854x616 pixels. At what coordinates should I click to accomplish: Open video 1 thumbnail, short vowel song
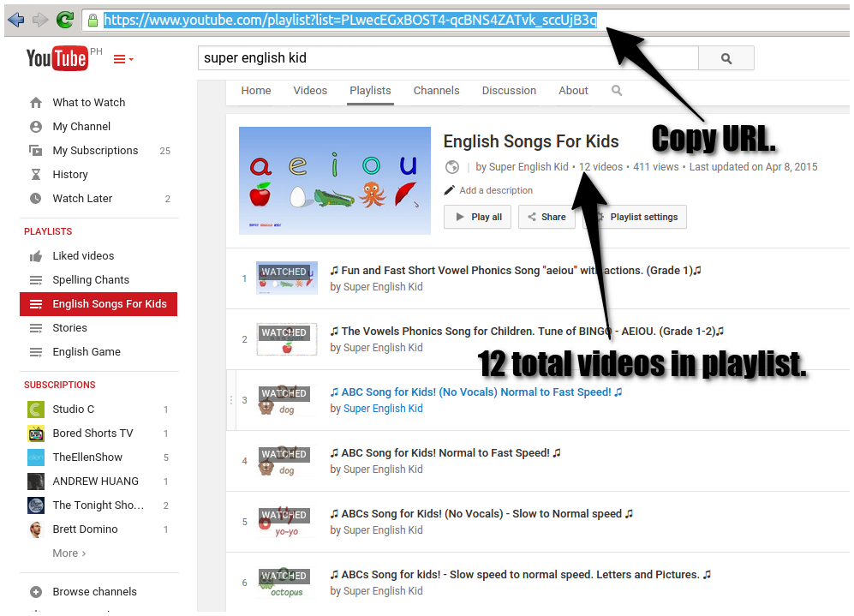[x=287, y=278]
